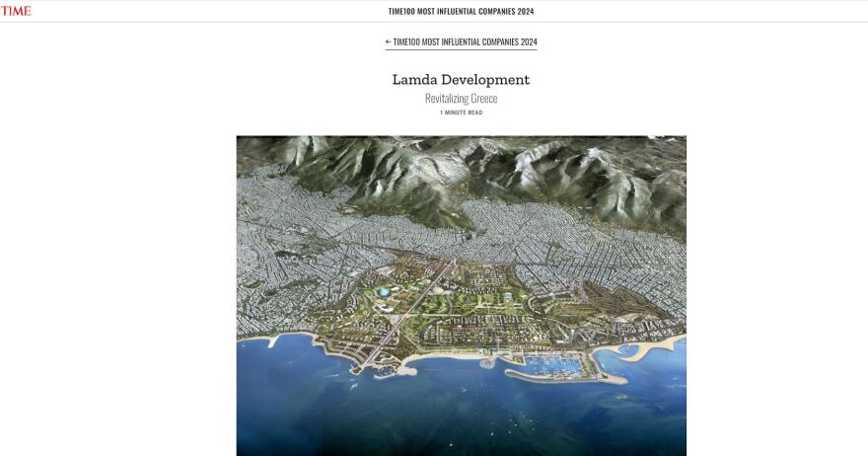This screenshot has width=868, height=456.
Task: Click the 1 Minute Read label
Action: coord(461,113)
